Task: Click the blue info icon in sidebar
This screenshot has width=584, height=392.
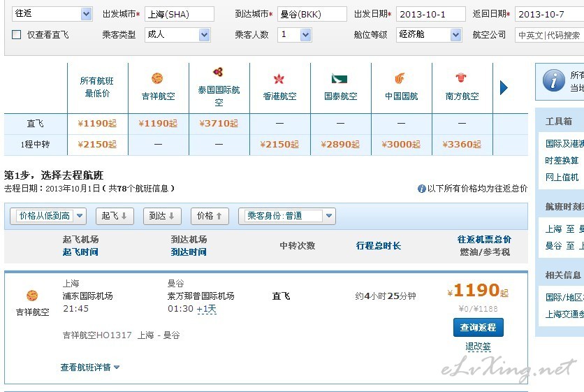Action: (x=553, y=80)
